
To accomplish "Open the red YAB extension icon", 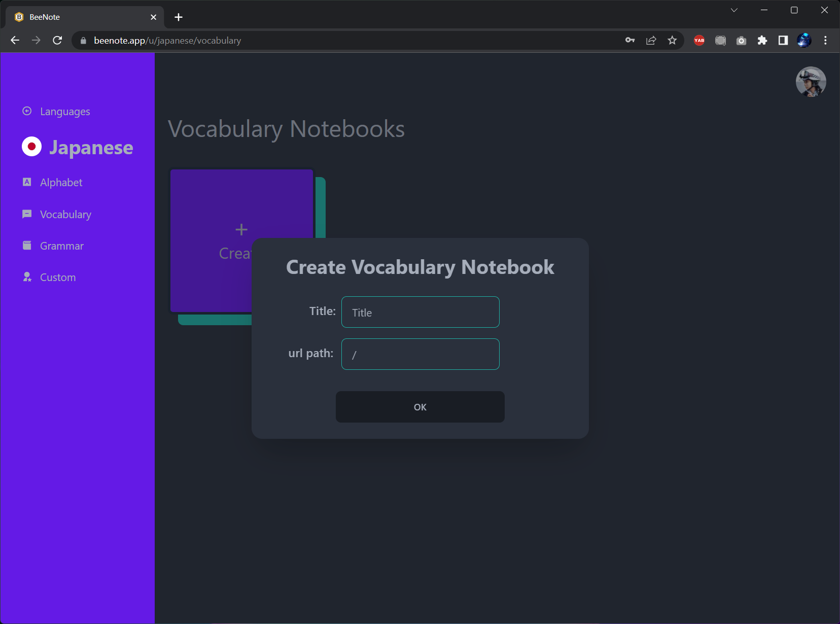I will (699, 40).
